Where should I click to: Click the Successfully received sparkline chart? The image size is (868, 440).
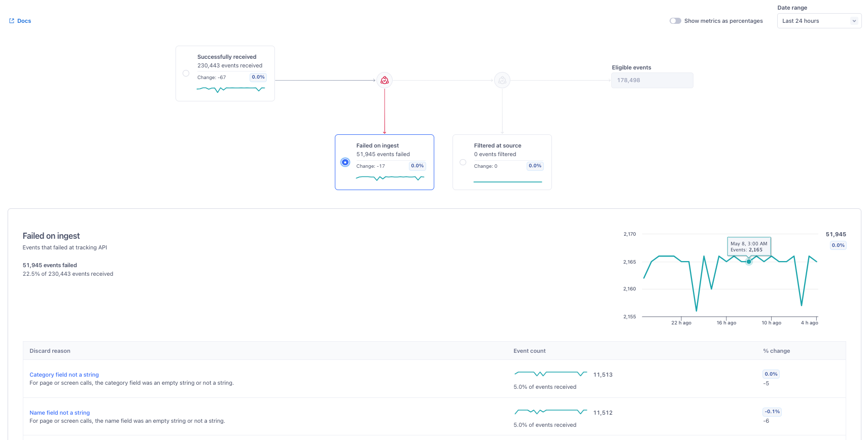point(230,89)
